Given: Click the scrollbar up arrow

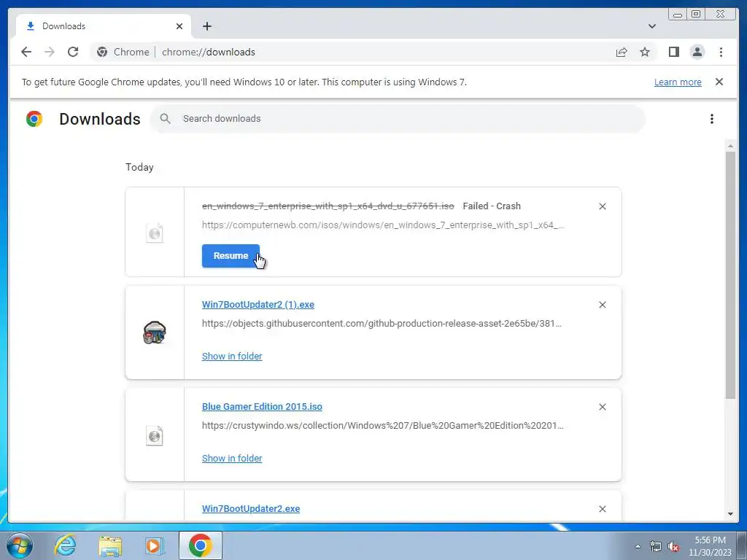Looking at the screenshot, I should coord(730,146).
